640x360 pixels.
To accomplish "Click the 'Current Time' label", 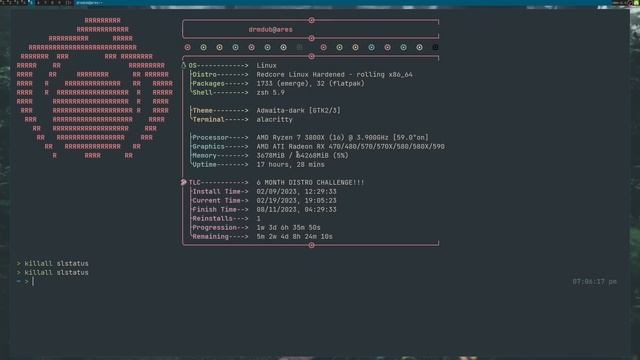I will 216,200.
